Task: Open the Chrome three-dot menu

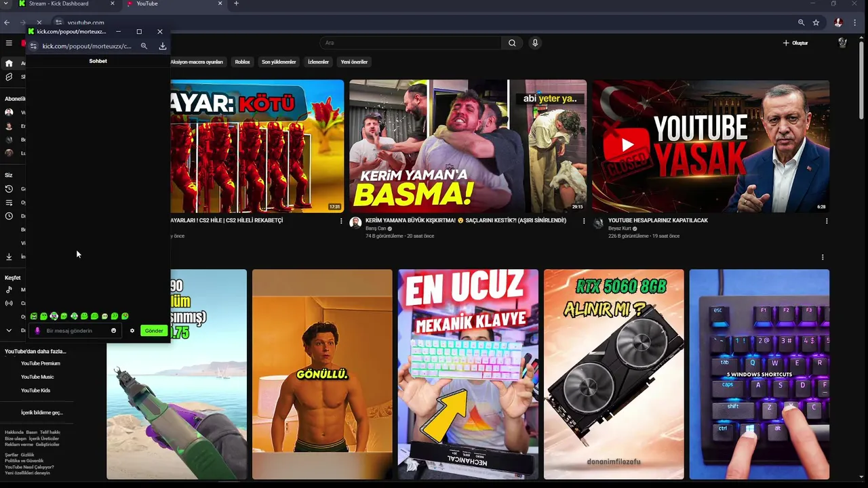Action: click(x=856, y=22)
